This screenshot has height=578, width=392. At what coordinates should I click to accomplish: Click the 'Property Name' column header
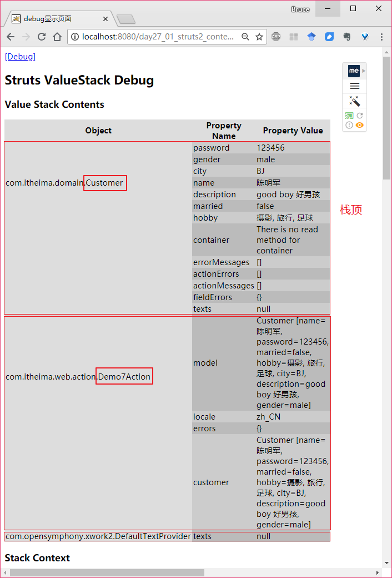click(x=224, y=131)
